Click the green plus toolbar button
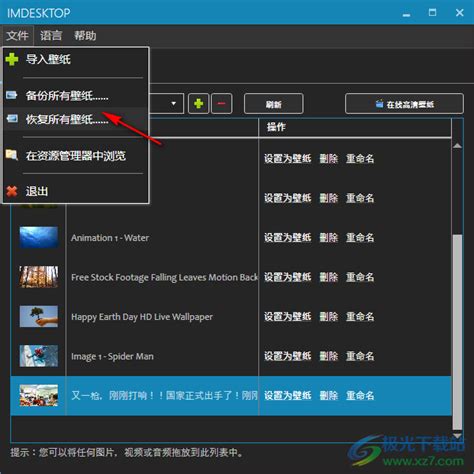Viewport: 474px width, 474px height. point(199,104)
